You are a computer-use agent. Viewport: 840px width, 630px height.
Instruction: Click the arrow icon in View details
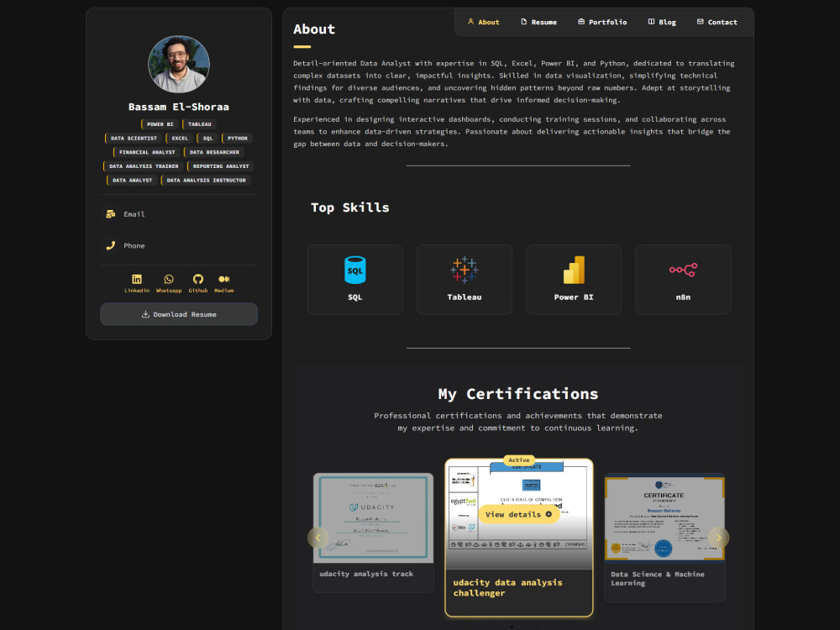click(x=549, y=514)
